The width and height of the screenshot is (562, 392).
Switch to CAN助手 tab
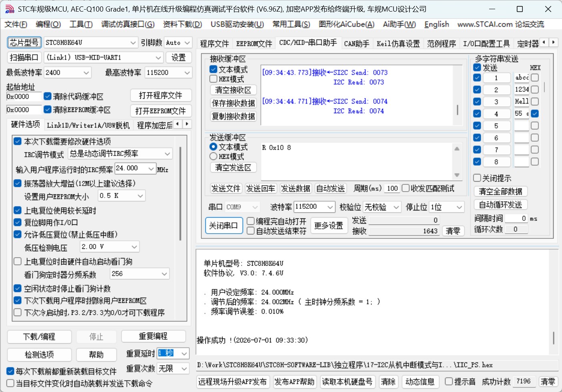357,43
